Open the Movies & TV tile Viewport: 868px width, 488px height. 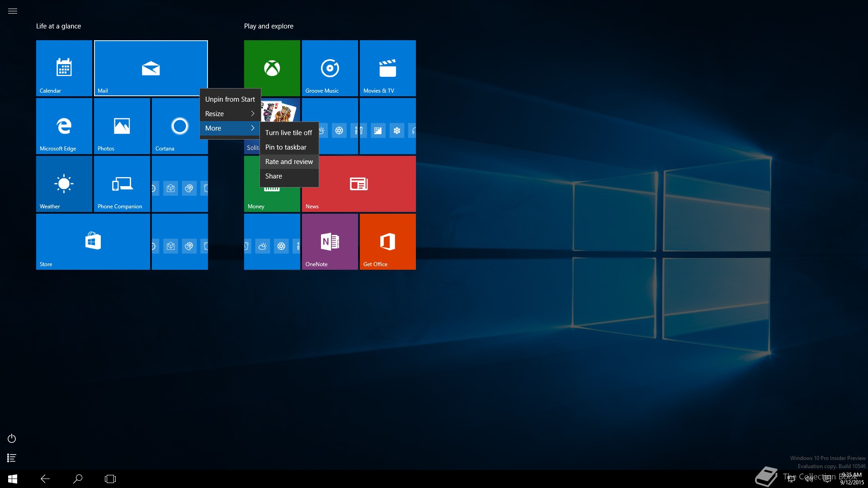tap(388, 68)
